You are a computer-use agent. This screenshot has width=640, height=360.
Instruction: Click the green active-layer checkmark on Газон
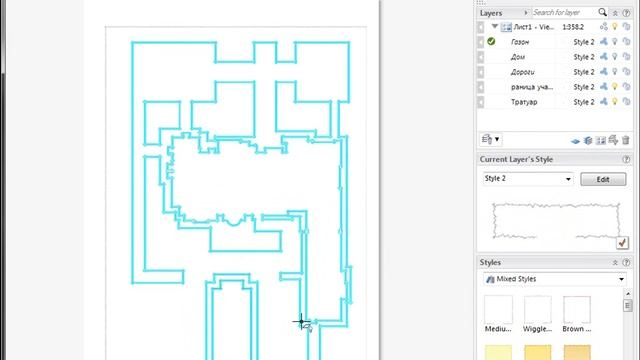click(x=491, y=42)
